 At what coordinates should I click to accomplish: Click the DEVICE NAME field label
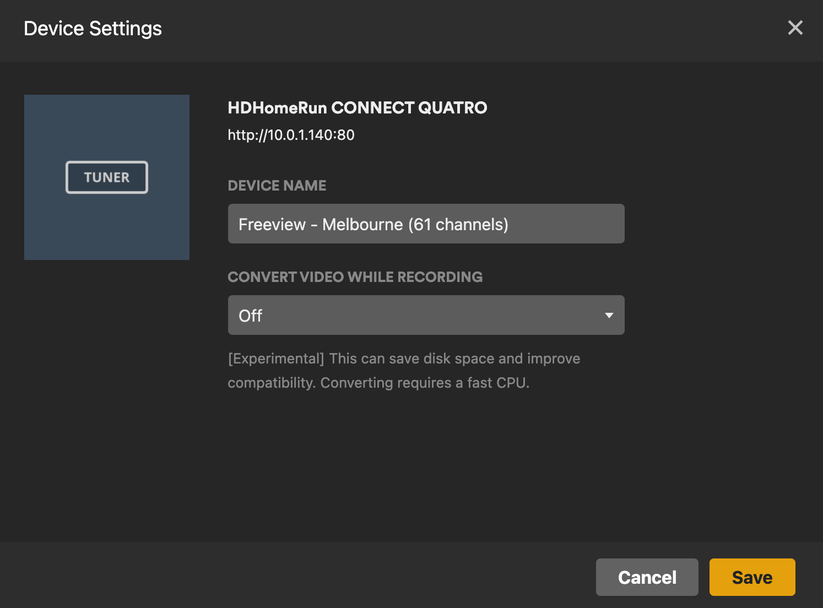(x=277, y=185)
